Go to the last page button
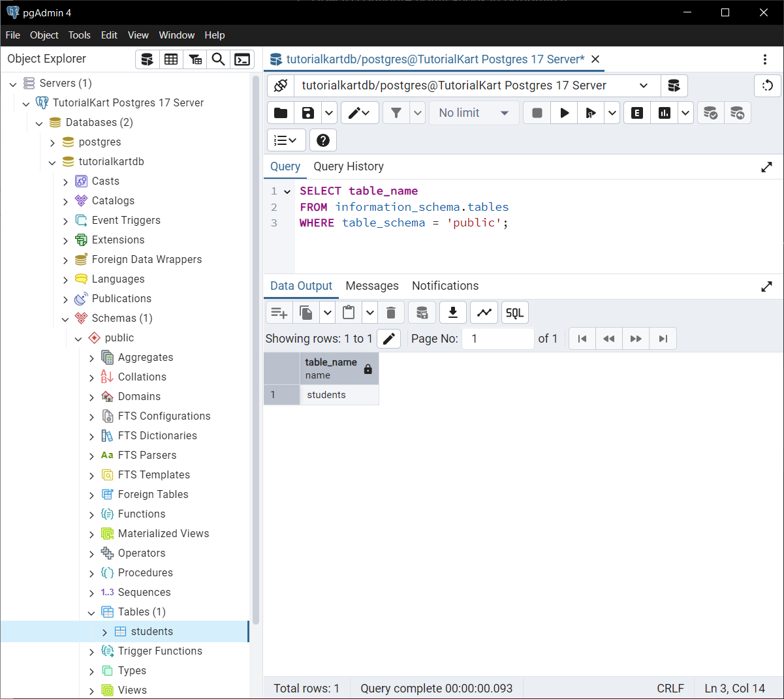 663,339
